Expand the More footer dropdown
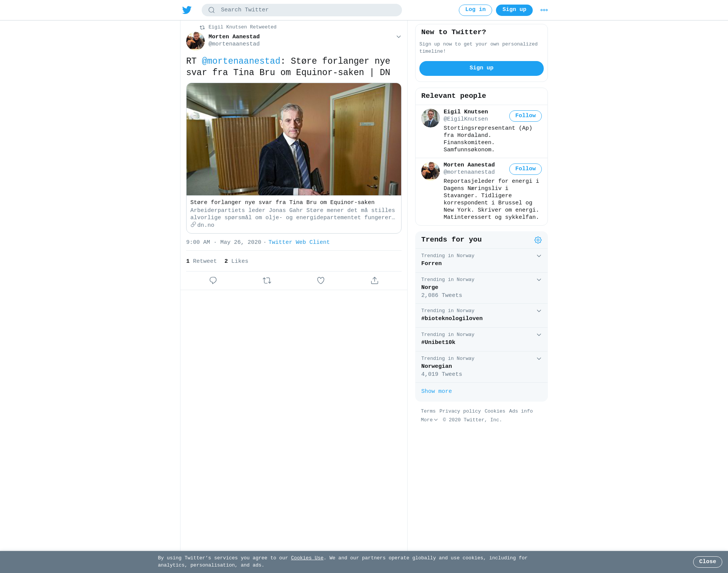Image resolution: width=728 pixels, height=573 pixels. pos(429,420)
